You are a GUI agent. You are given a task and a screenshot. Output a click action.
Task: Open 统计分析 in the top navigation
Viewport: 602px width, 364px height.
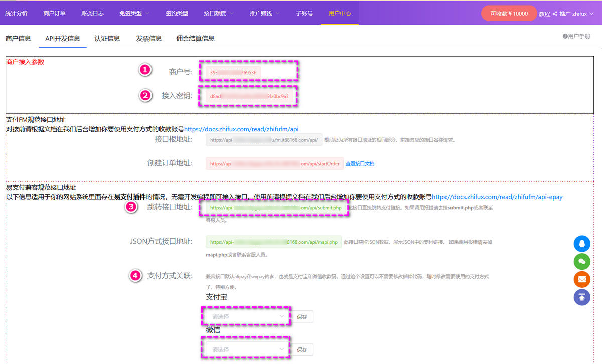click(16, 13)
